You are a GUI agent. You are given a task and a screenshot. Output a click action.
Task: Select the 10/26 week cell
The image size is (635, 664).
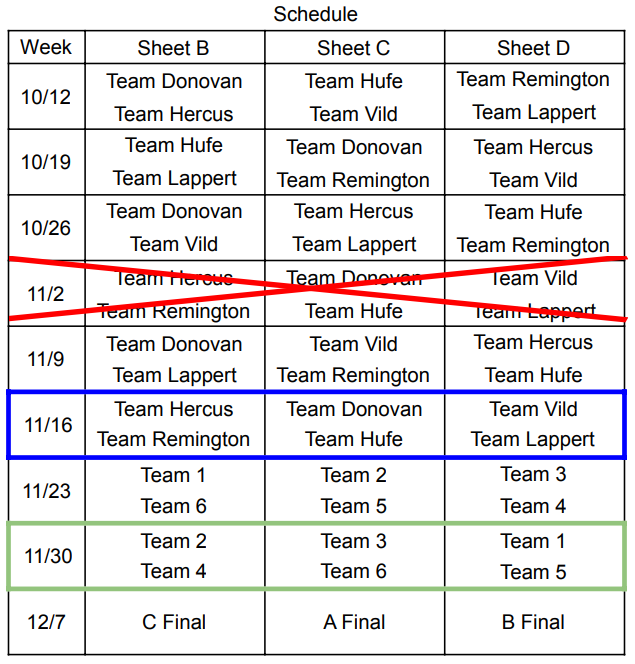pyautogui.click(x=46, y=228)
